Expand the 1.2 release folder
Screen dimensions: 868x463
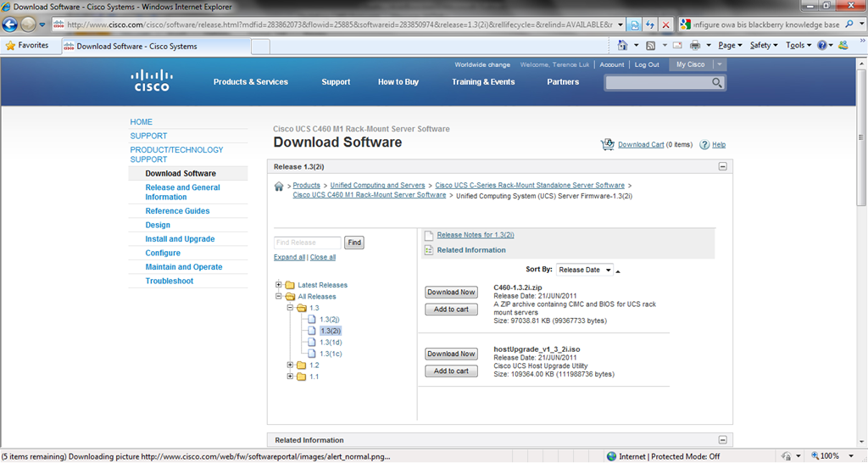(x=291, y=365)
